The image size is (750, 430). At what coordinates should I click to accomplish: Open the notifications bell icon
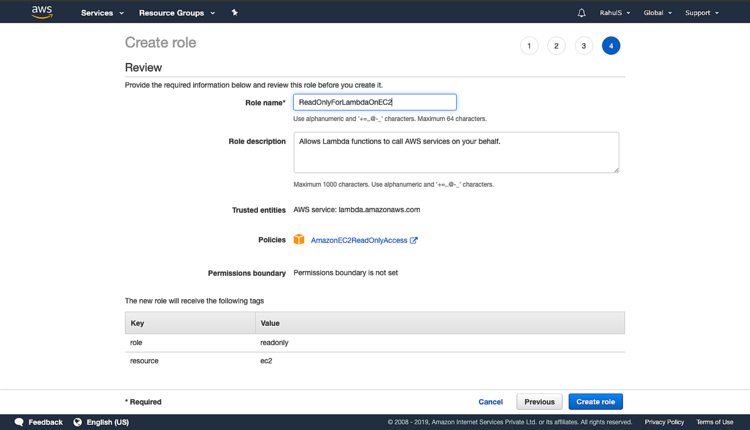(x=581, y=13)
